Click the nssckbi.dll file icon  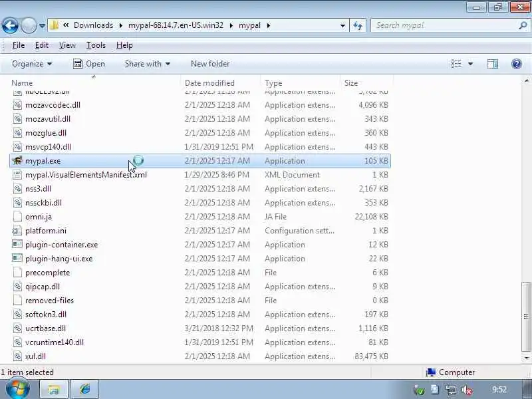tap(17, 203)
